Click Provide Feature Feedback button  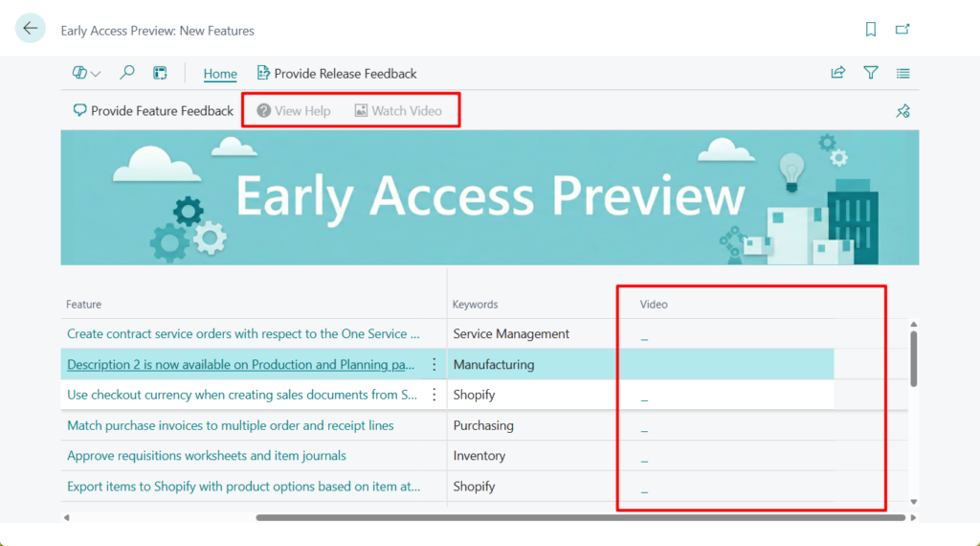153,111
